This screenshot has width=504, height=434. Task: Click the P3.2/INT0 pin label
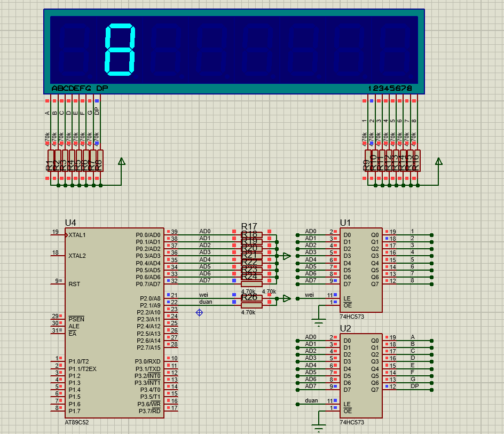click(147, 376)
